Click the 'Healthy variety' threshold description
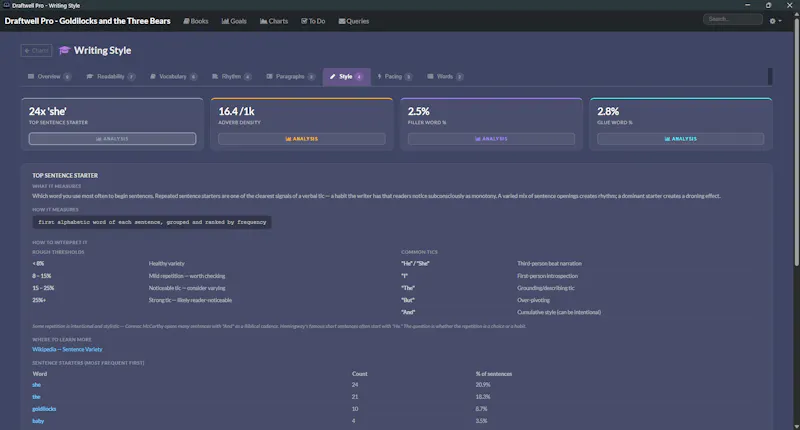Viewport: 800px width, 430px height. coord(166,264)
